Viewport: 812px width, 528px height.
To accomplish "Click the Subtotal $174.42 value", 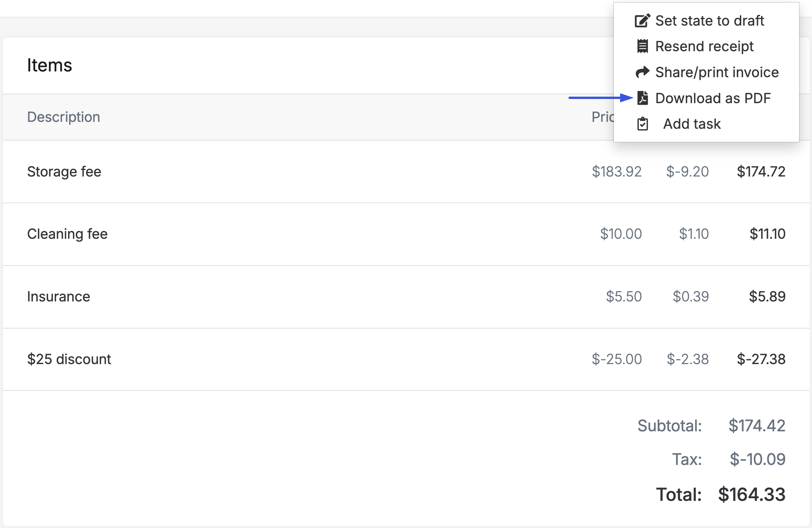I will click(x=757, y=426).
